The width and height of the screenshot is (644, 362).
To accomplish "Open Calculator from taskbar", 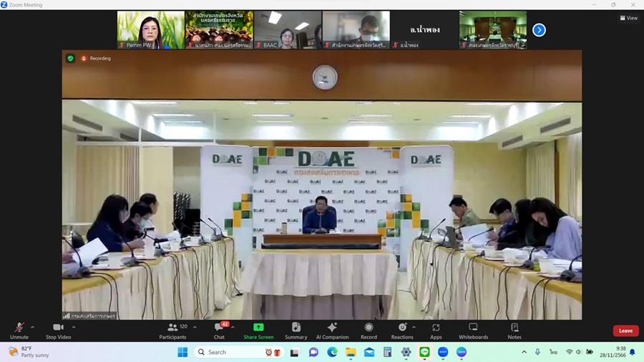I will coord(387,352).
